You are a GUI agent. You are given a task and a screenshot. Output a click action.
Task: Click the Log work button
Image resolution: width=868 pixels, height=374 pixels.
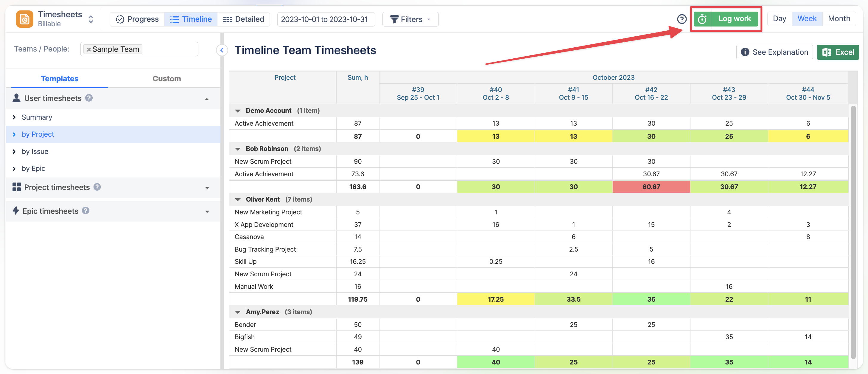[734, 19]
